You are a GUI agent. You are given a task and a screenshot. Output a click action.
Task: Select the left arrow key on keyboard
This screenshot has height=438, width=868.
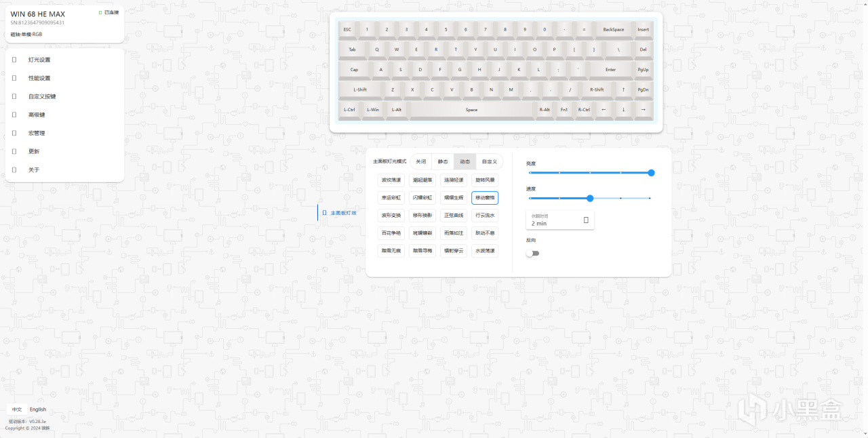coord(604,110)
